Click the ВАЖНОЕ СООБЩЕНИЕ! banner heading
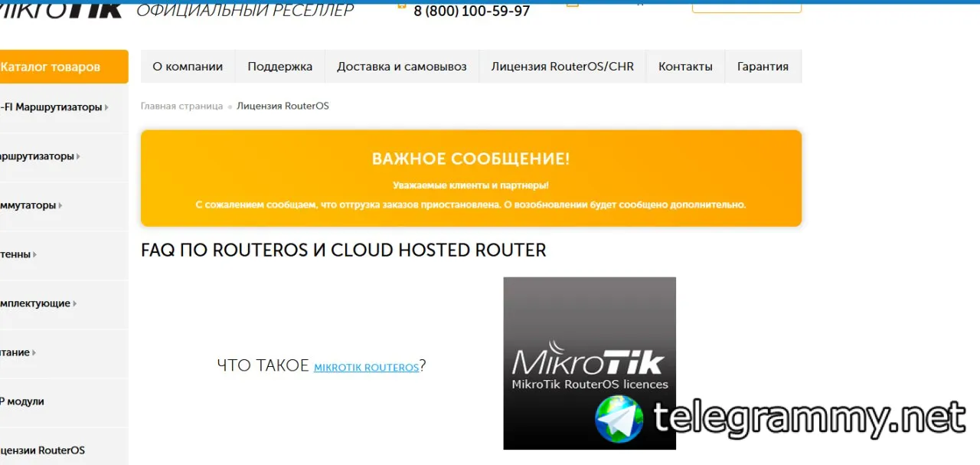980x465 pixels. click(x=471, y=159)
